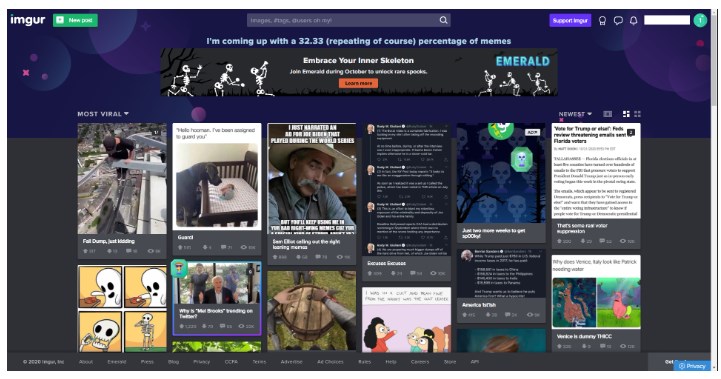721x379 pixels.
Task: Upvote the Guard post
Action: pos(181,247)
